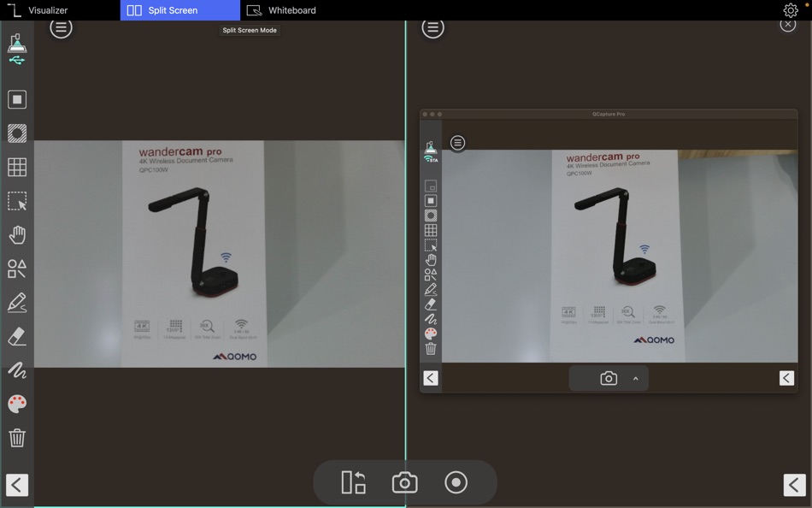Image resolution: width=812 pixels, height=508 pixels.
Task: Select picture-in-picture tool in QCapture Pro window
Action: 430,186
